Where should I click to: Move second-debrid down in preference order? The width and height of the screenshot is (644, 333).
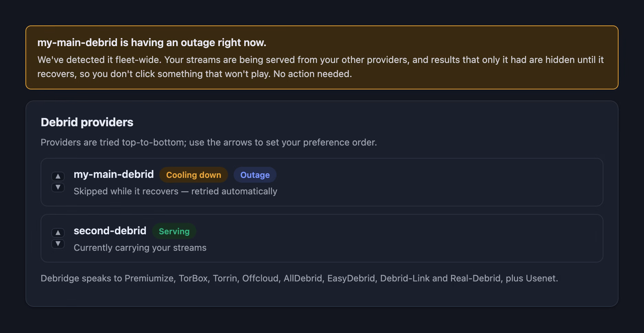58,244
